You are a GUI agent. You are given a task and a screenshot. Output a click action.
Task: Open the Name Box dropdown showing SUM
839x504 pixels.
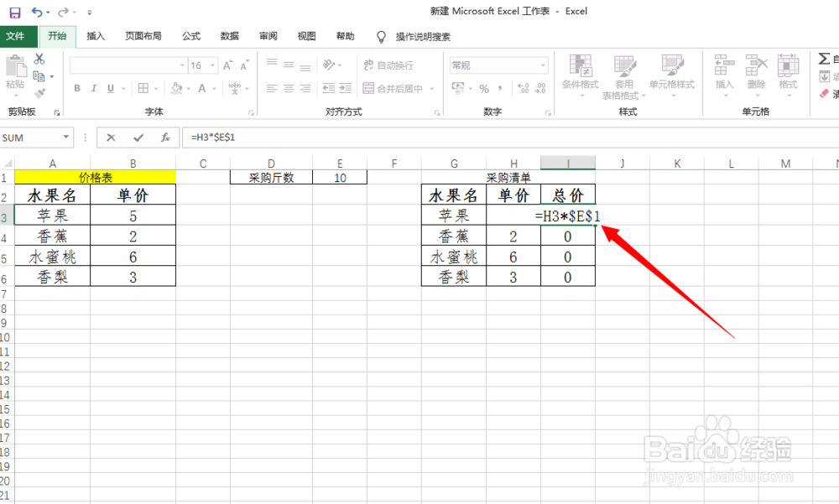(x=66, y=138)
